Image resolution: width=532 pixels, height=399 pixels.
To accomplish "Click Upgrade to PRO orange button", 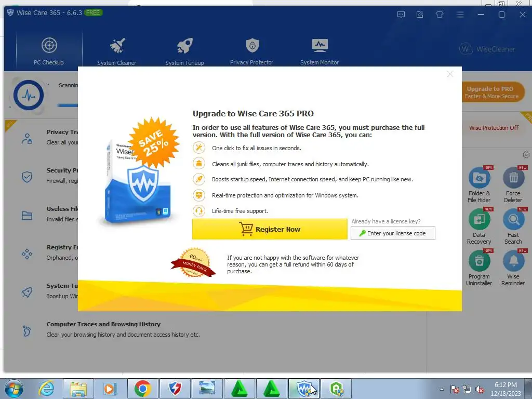I will click(491, 92).
